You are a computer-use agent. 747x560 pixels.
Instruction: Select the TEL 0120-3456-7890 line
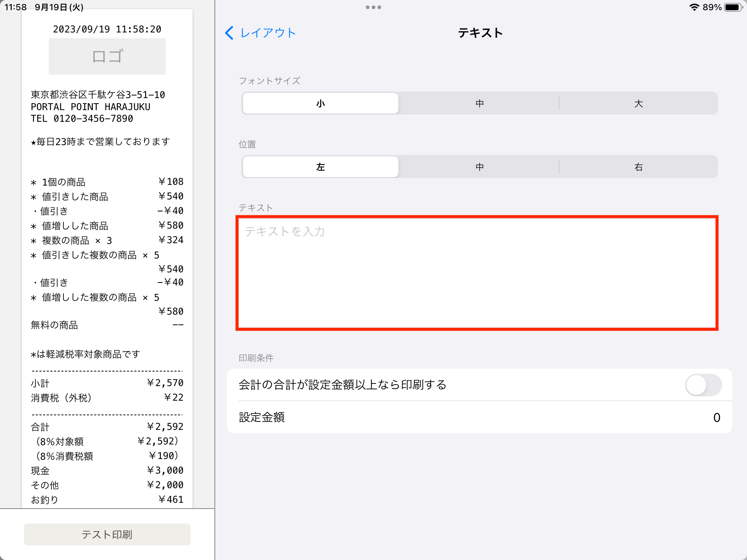[82, 118]
